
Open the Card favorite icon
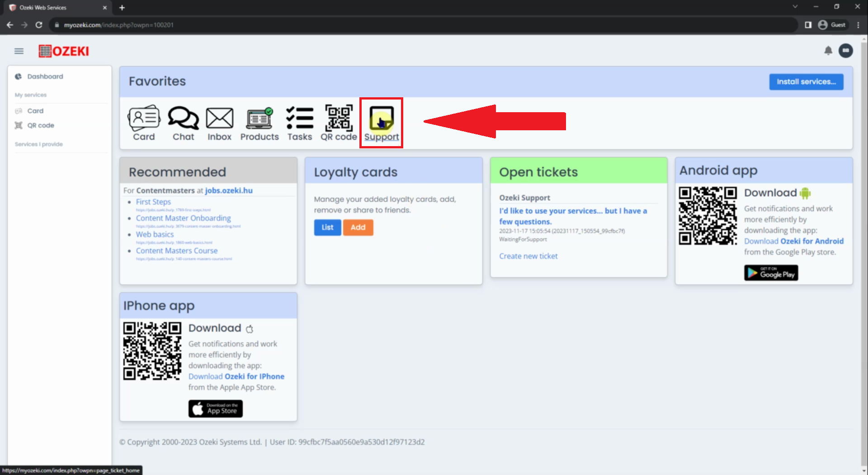tap(144, 123)
